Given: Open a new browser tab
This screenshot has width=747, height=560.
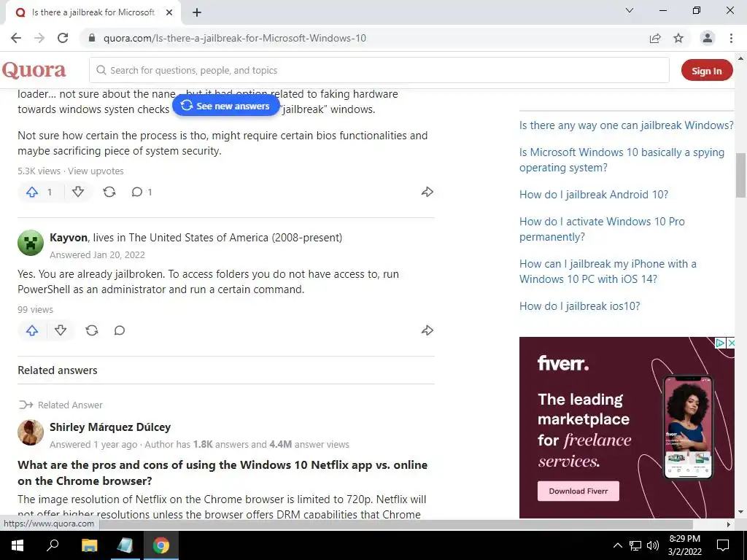Looking at the screenshot, I should click(x=197, y=13).
